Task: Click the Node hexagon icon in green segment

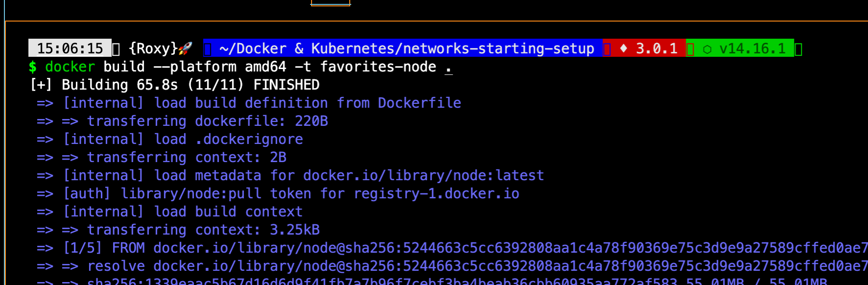Action: 707,49
